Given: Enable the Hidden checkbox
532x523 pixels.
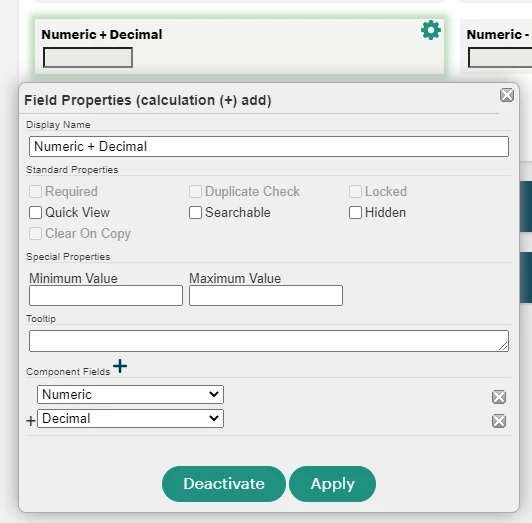Looking at the screenshot, I should (355, 212).
